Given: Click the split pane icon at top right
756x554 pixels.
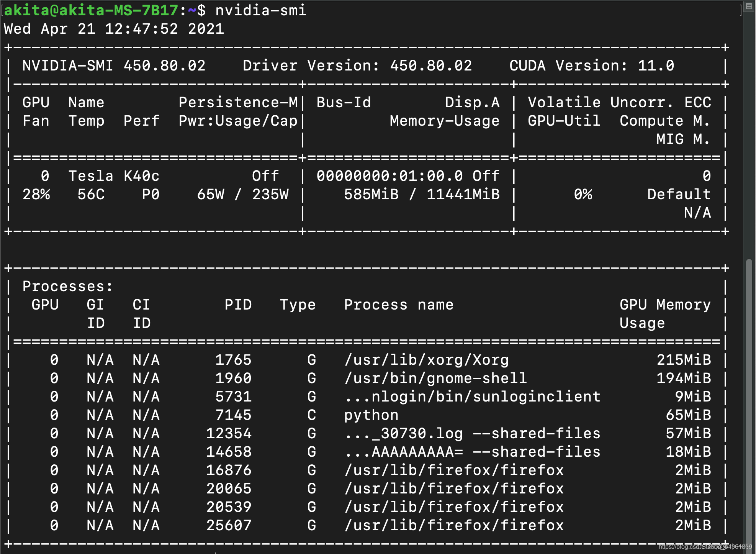Looking at the screenshot, I should (x=749, y=7).
